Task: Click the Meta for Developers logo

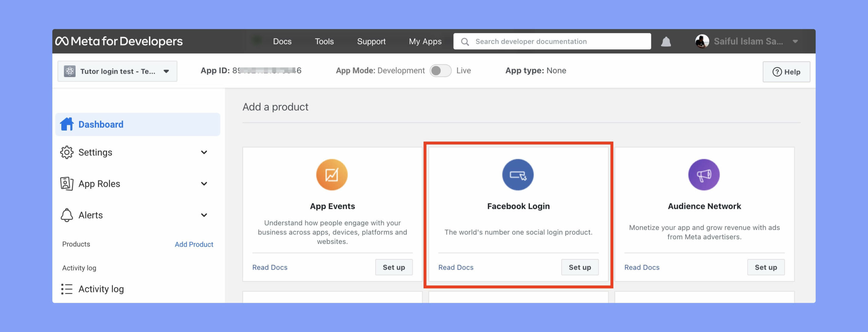Action: click(x=119, y=41)
